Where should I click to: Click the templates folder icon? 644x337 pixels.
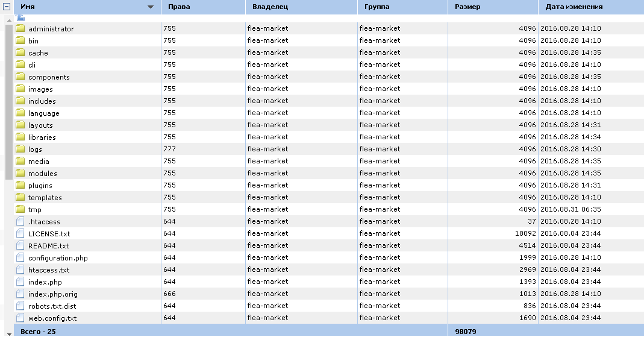[x=20, y=197]
